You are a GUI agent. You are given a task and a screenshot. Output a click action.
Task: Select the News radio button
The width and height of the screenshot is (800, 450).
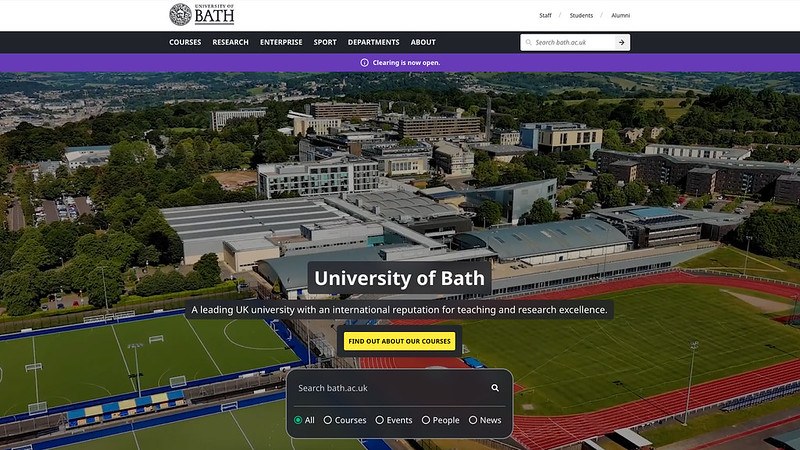click(473, 420)
